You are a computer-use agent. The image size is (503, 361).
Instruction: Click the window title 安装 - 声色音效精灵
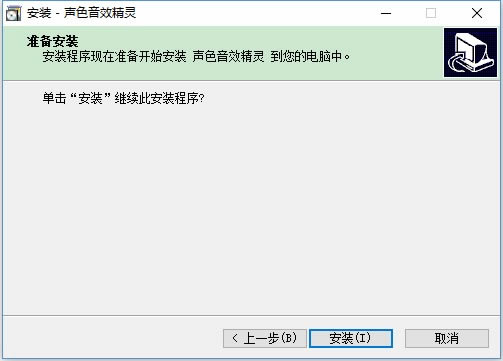coord(82,13)
